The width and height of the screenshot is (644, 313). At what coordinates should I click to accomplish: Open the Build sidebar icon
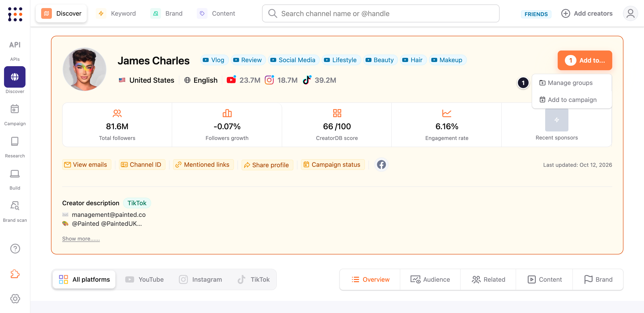tap(15, 173)
